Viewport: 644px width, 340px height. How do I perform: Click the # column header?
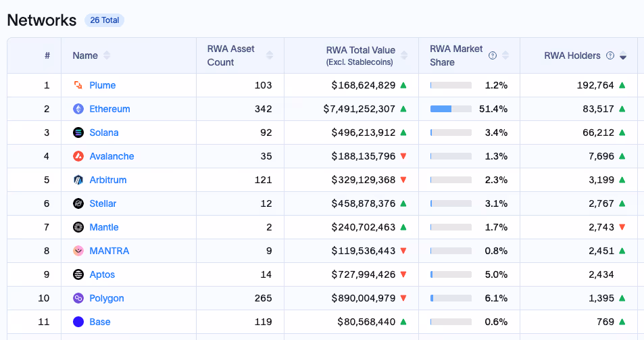click(47, 55)
